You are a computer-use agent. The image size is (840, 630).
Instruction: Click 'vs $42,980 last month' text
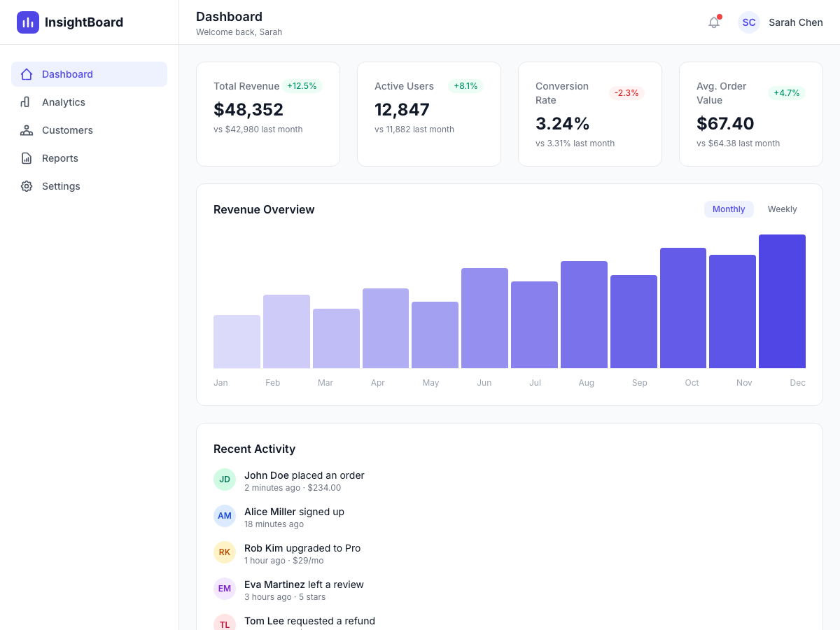258,129
